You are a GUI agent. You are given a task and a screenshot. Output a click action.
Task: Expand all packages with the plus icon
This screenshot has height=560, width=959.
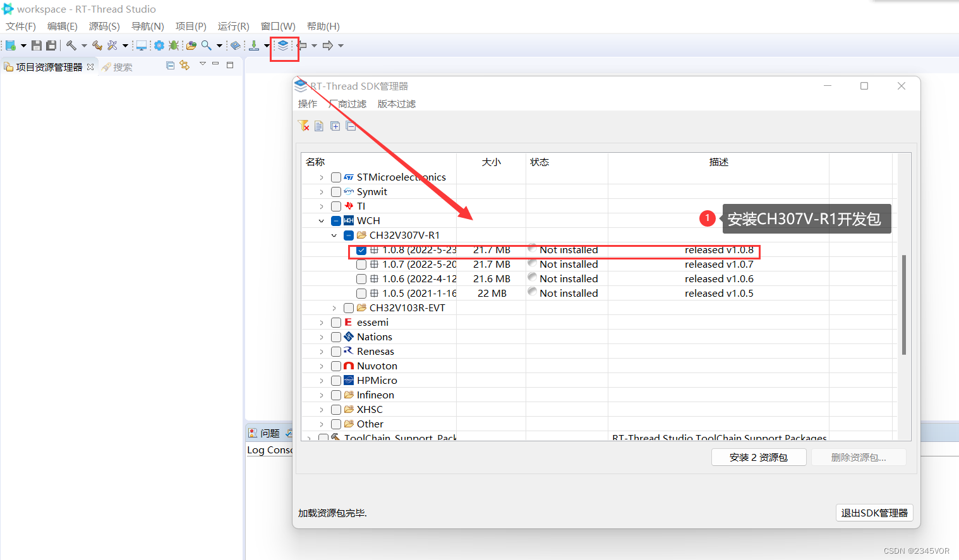click(335, 126)
